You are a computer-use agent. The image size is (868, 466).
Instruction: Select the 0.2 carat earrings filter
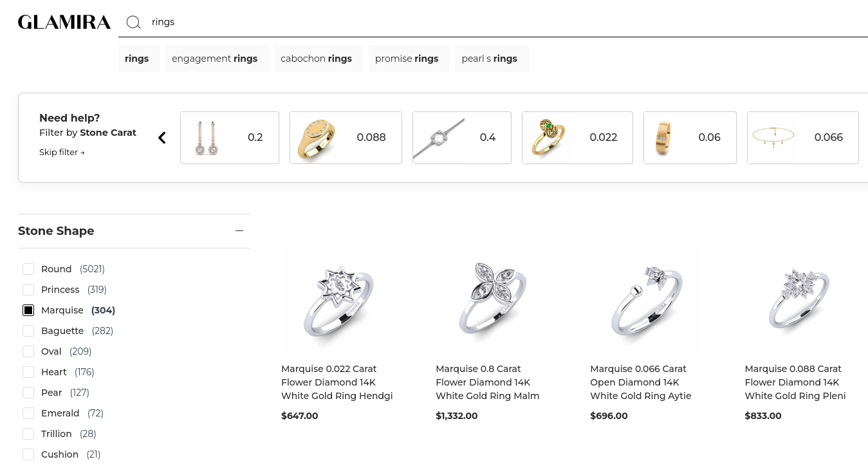tap(230, 138)
